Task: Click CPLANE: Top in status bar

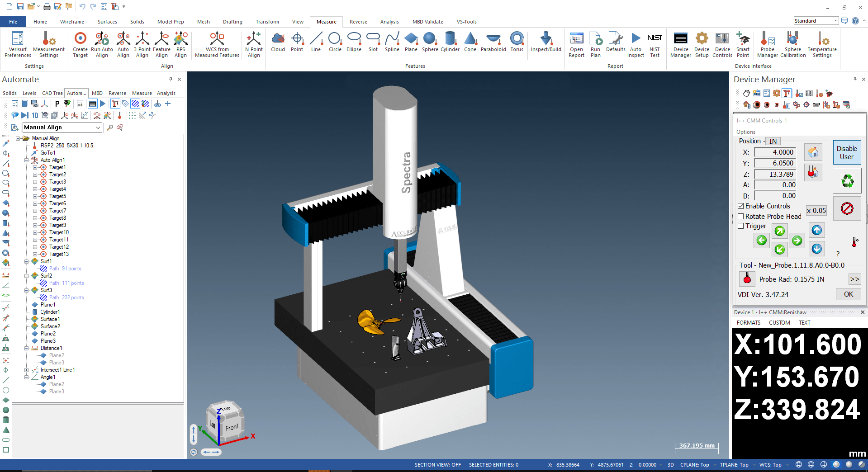Action: tap(695, 465)
